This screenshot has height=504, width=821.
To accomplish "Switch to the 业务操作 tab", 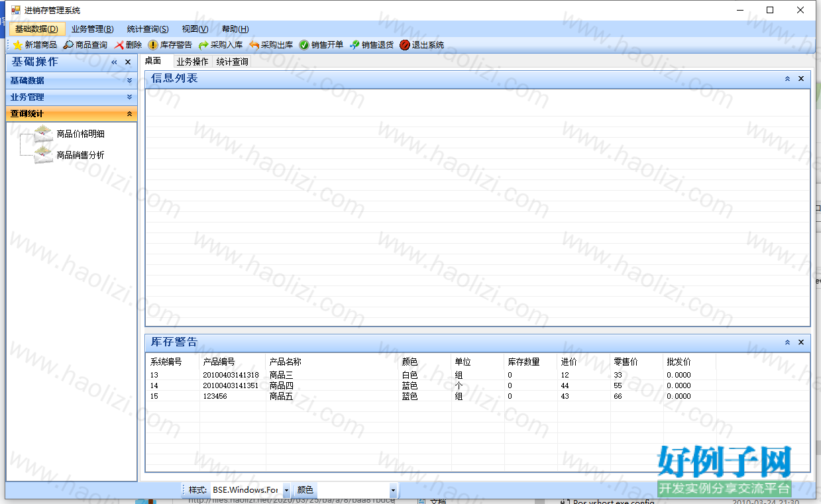I will [x=192, y=62].
